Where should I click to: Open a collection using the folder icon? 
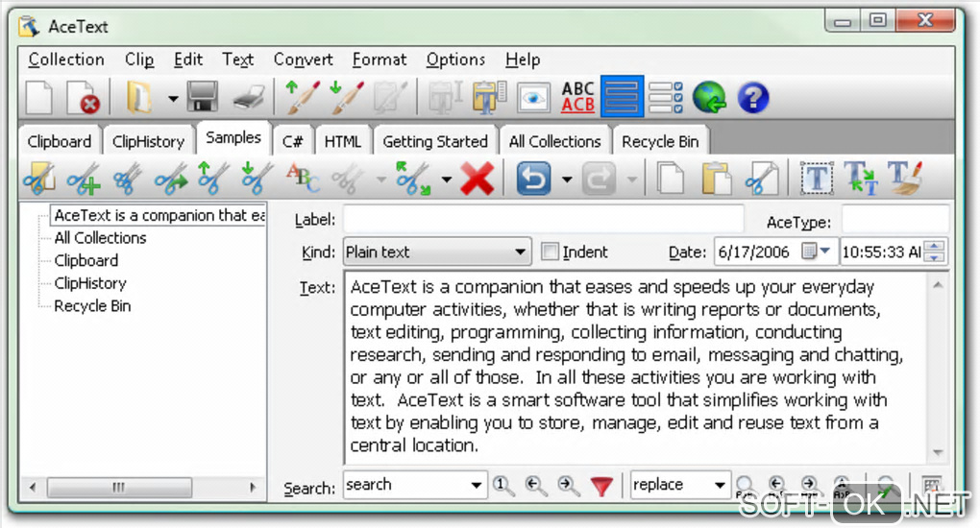138,98
